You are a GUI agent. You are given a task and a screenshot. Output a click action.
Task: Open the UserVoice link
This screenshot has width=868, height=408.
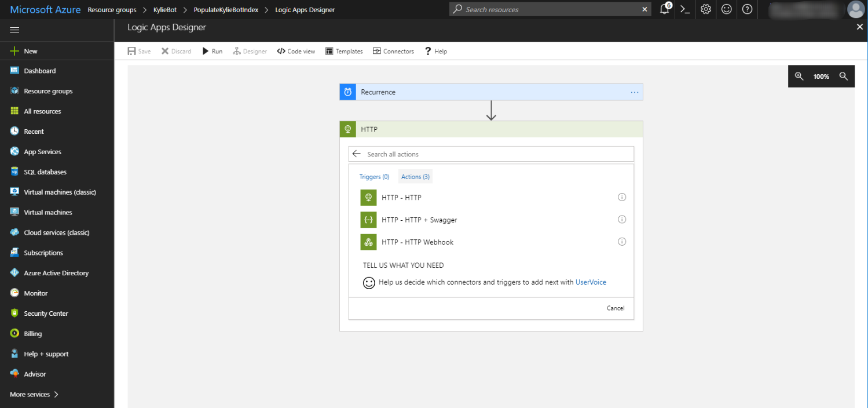pyautogui.click(x=591, y=282)
